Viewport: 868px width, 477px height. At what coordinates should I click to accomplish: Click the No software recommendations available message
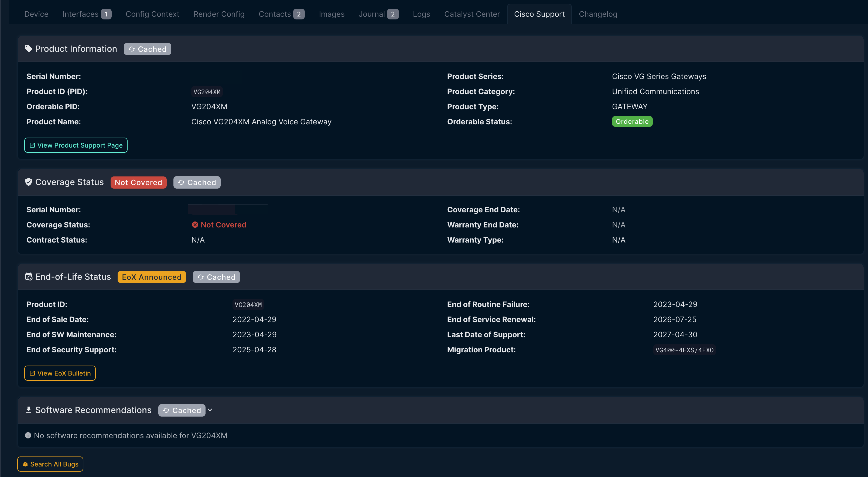coord(130,435)
